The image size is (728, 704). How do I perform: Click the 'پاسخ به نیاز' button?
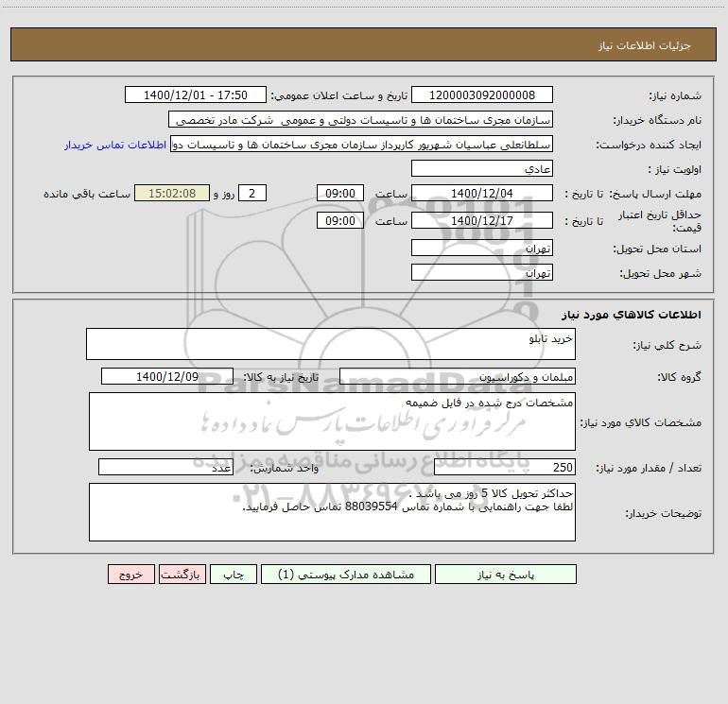point(506,574)
